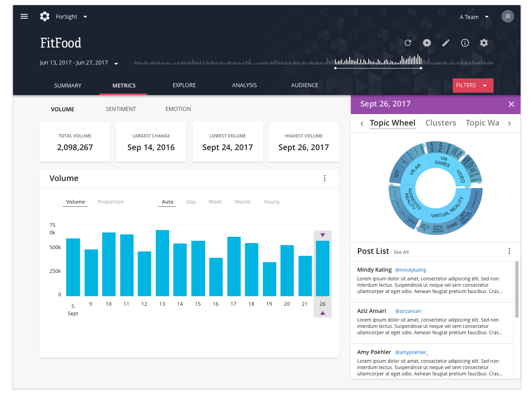The height and width of the screenshot is (396, 532).
Task: Set chart interval to Week
Action: pyautogui.click(x=215, y=202)
